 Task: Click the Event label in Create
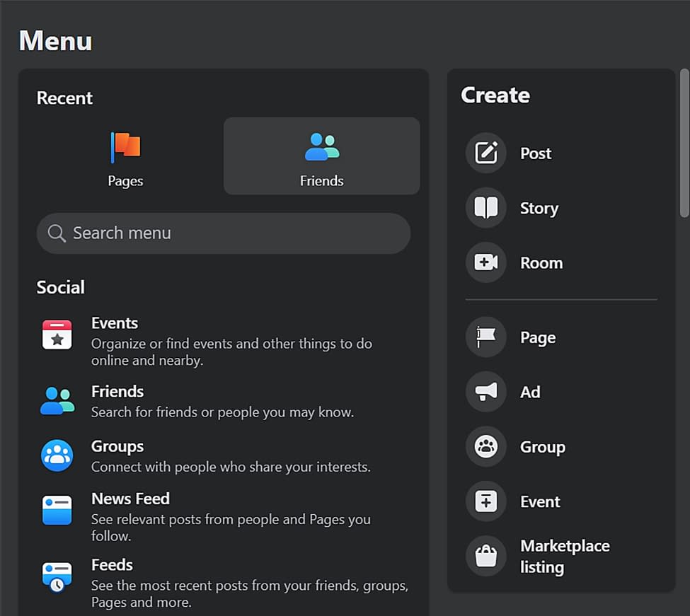pos(540,501)
